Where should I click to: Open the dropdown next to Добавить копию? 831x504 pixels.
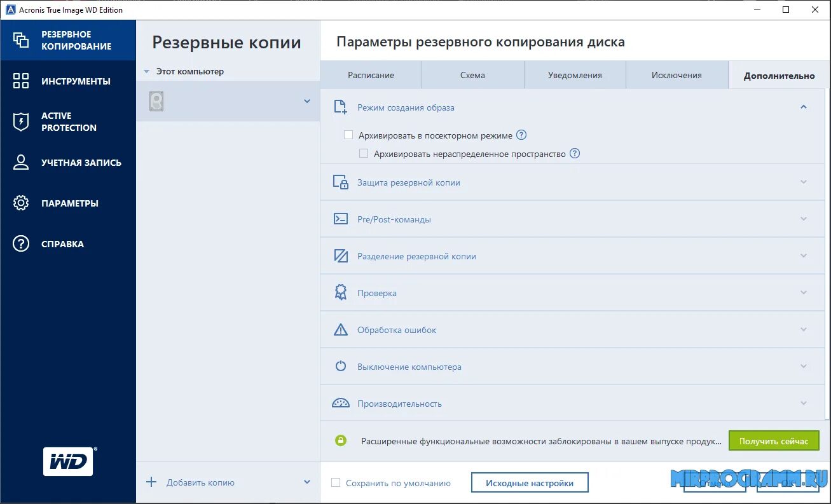pyautogui.click(x=306, y=482)
